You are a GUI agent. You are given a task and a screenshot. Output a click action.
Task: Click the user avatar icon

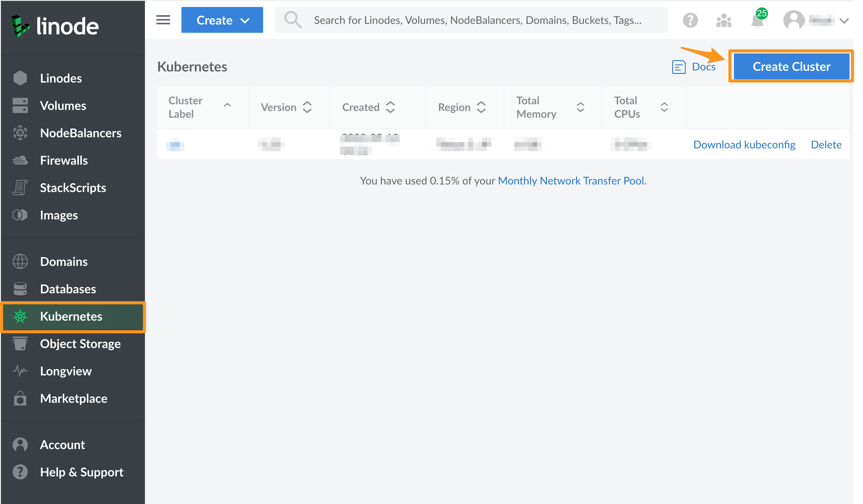tap(793, 20)
